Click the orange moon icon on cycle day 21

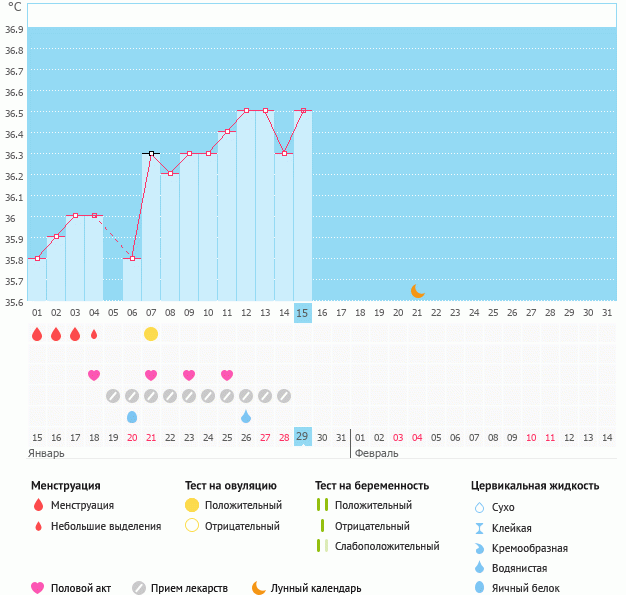pos(418,291)
